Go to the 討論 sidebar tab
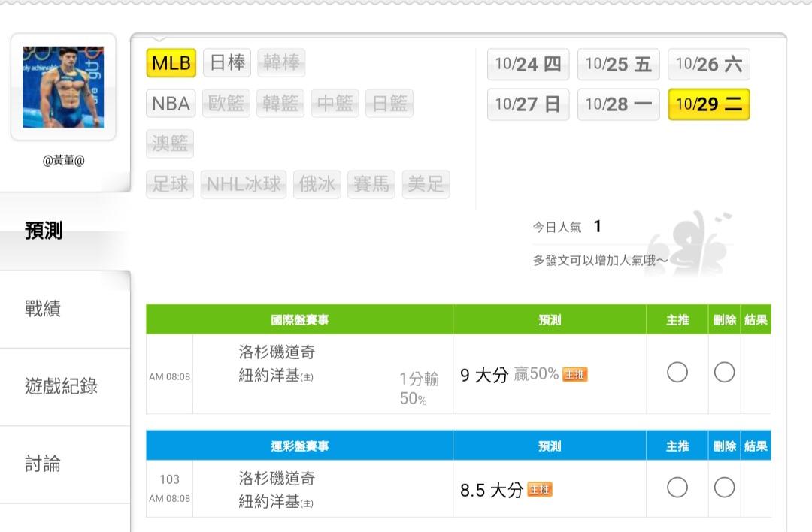Viewport: 812px width, 532px height. point(44,464)
